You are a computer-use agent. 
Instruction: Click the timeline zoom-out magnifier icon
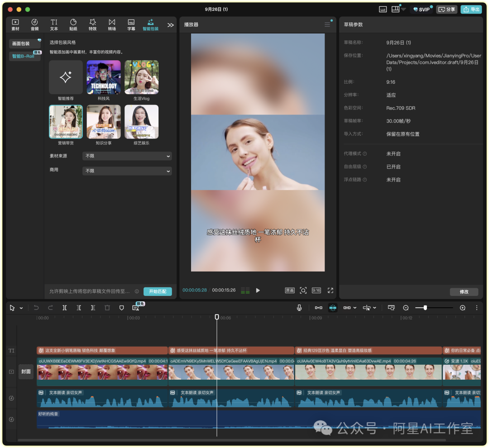tap(406, 308)
